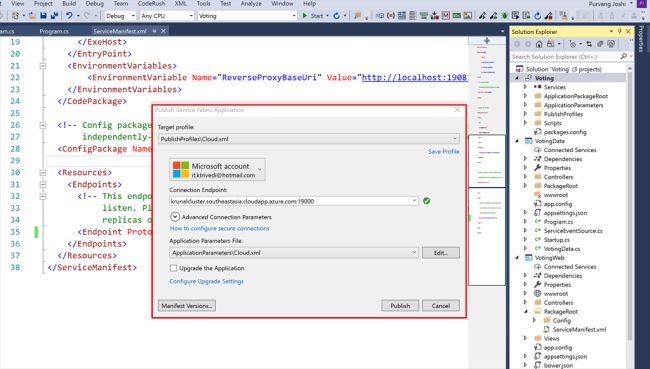
Task: Collapse the EnvironmentVariables node in the editor
Action: click(x=43, y=66)
